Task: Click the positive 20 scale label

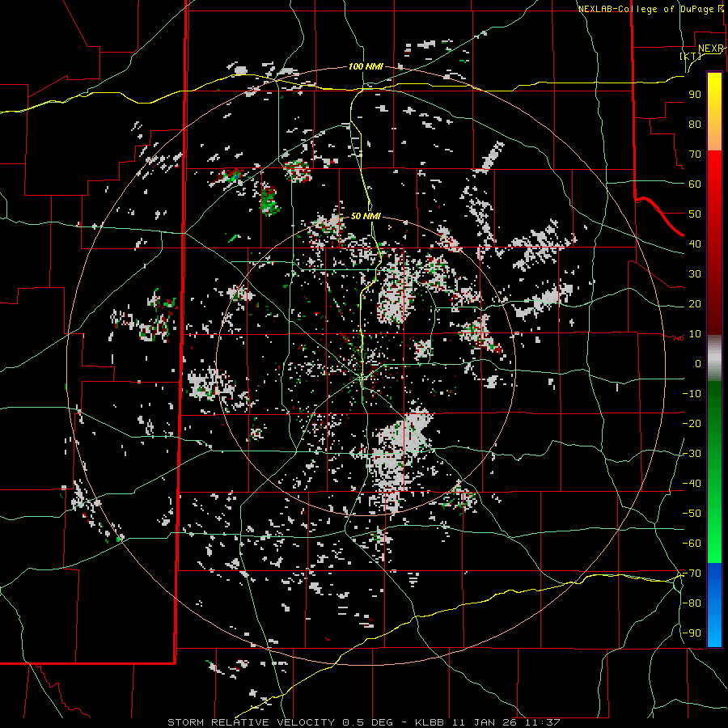Action: tap(695, 303)
